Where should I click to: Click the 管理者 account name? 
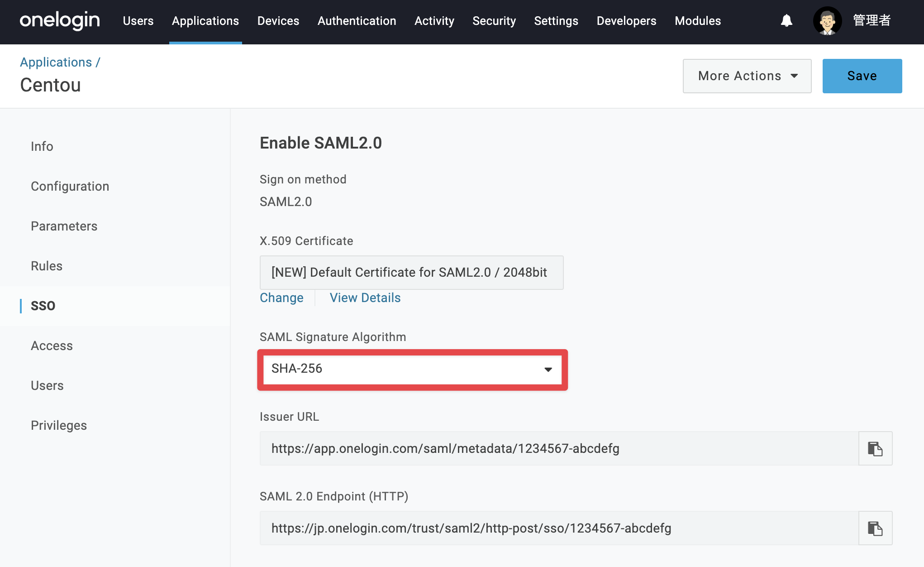[x=872, y=21]
